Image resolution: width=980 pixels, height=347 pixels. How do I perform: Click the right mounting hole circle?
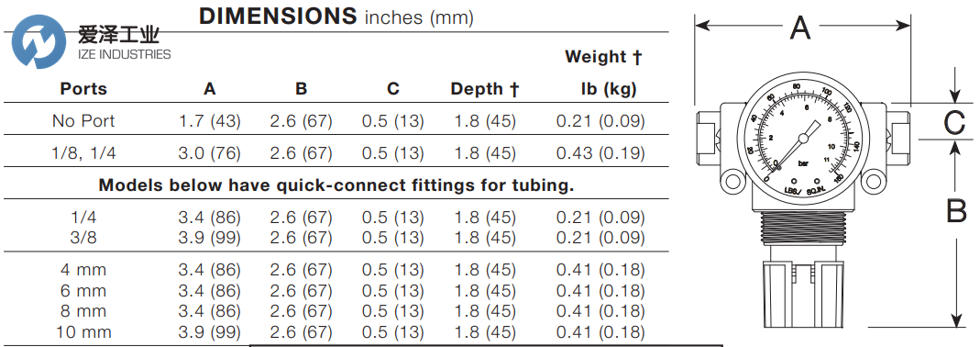(x=873, y=183)
